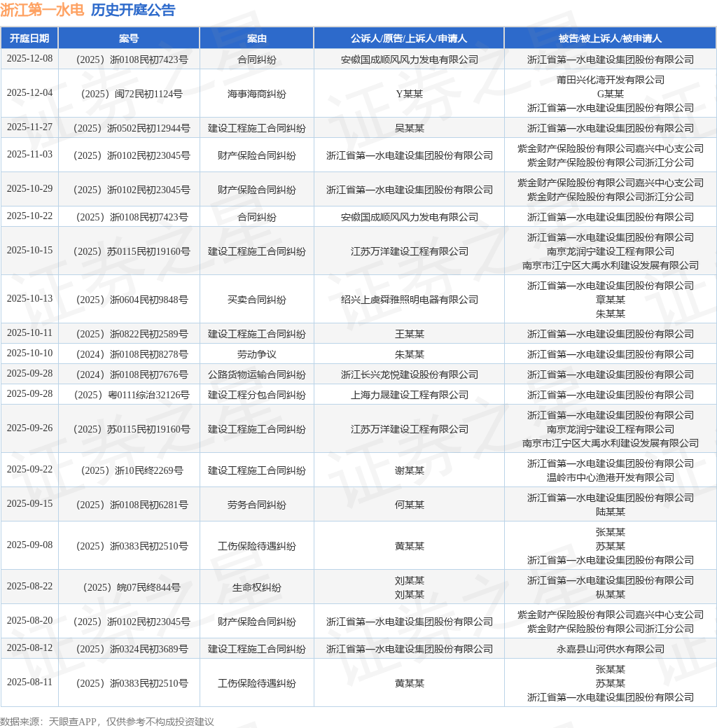
Task: Click the date cell 2025-09-15
Action: [x=29, y=504]
